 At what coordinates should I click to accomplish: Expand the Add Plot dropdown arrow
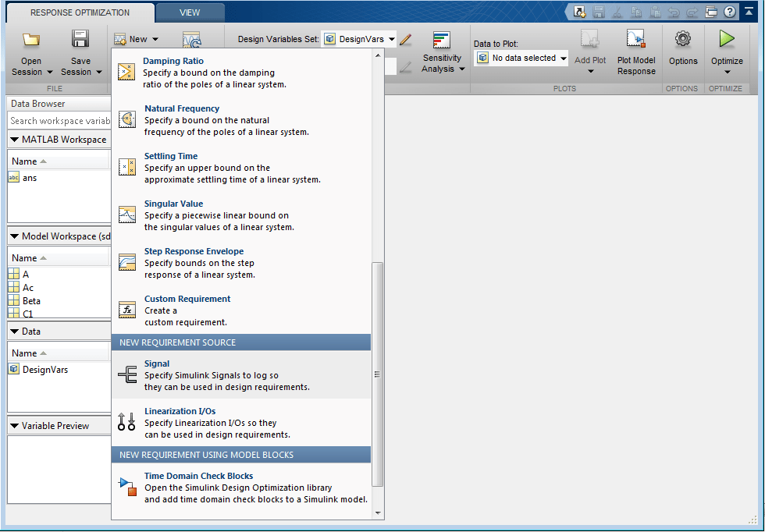590,73
